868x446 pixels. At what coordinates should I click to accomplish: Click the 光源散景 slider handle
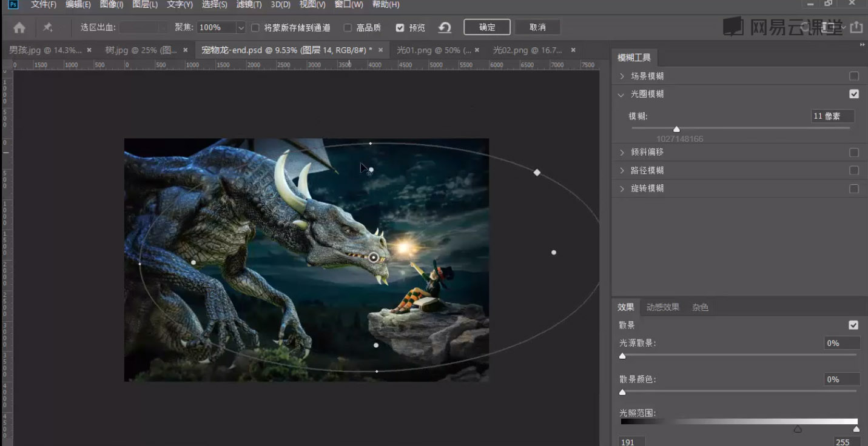point(622,356)
